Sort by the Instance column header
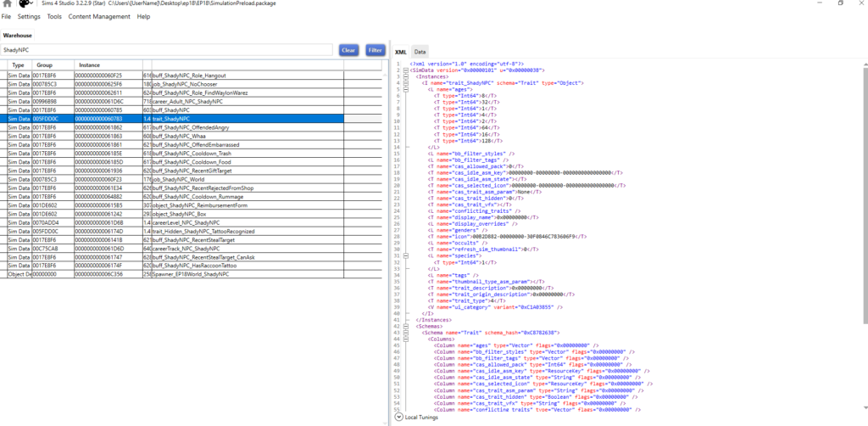Screen dimensions: 868x426 89,65
